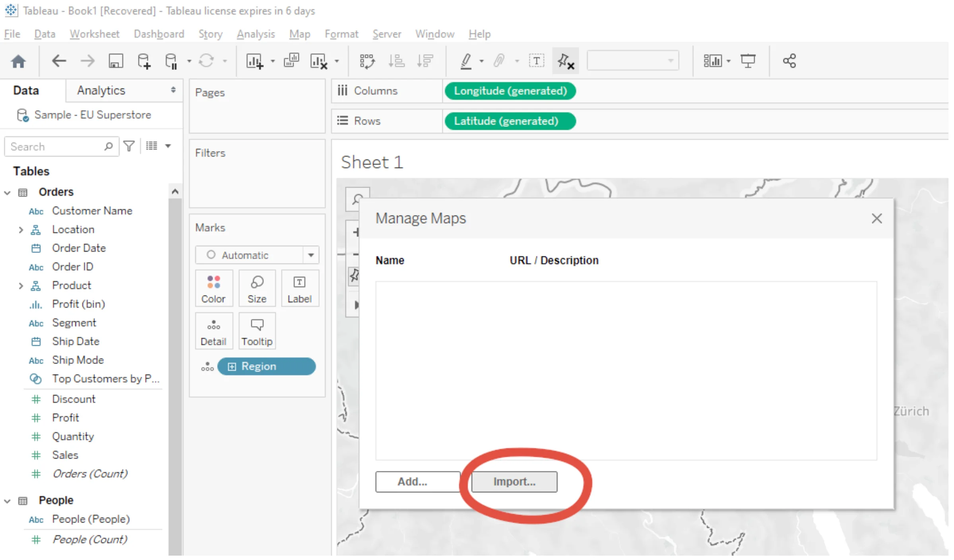Select the Profit (bin) field
954x560 pixels.
[x=79, y=304]
